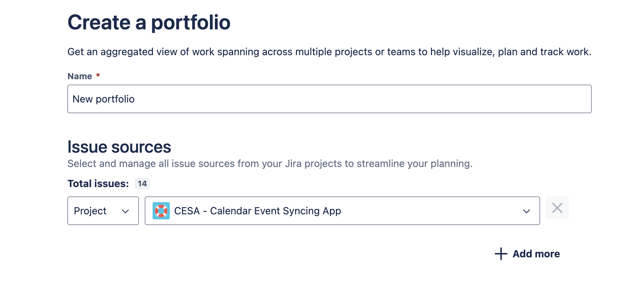Place cursor in the "New portfolio" text
This screenshot has height=286, width=644.
click(104, 99)
